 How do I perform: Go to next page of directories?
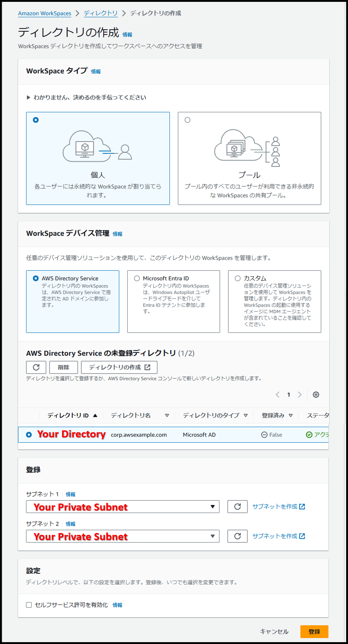[x=300, y=395]
